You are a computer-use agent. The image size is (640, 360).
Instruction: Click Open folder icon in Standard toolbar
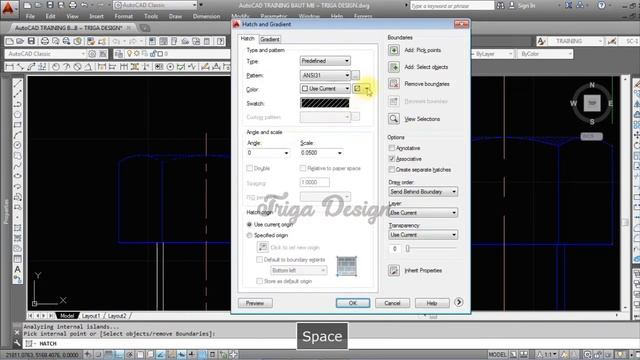click(x=20, y=41)
